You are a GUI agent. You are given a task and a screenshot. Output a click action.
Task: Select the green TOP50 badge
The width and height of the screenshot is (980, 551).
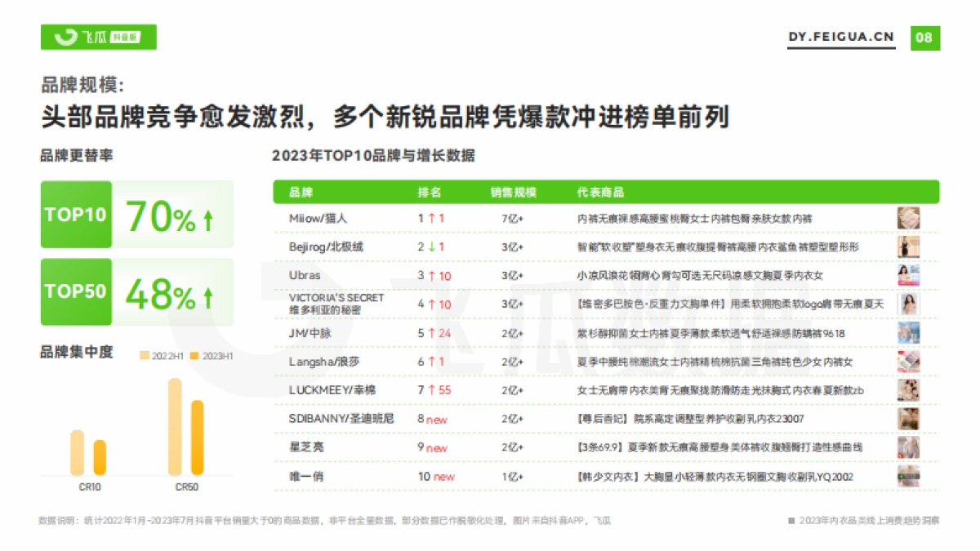point(75,291)
